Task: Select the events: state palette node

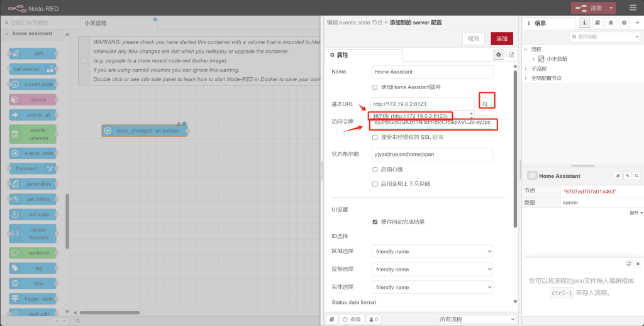Action: 33,153
